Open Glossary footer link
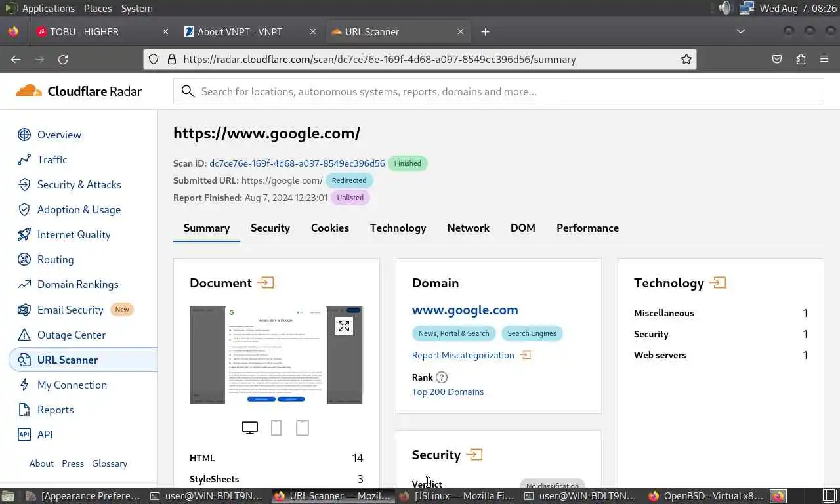 110,463
